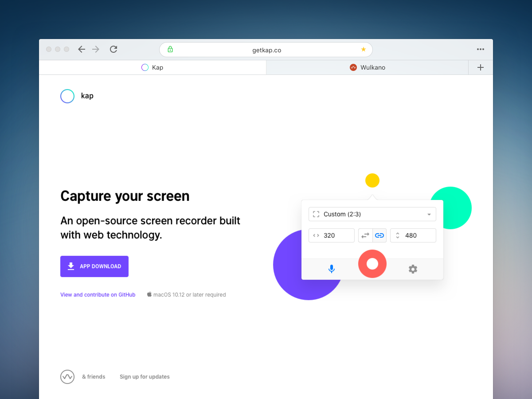Click the APP DOWNLOAD button

(94, 266)
